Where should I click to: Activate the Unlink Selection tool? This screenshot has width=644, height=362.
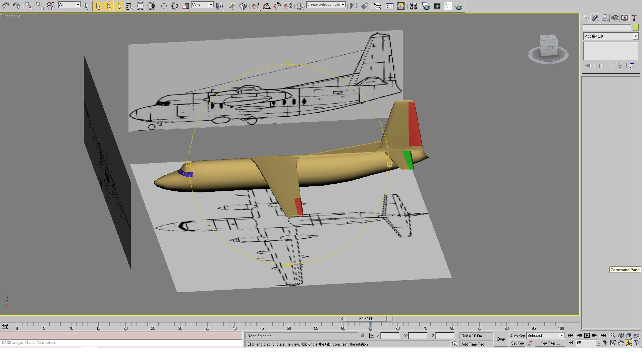(x=40, y=6)
